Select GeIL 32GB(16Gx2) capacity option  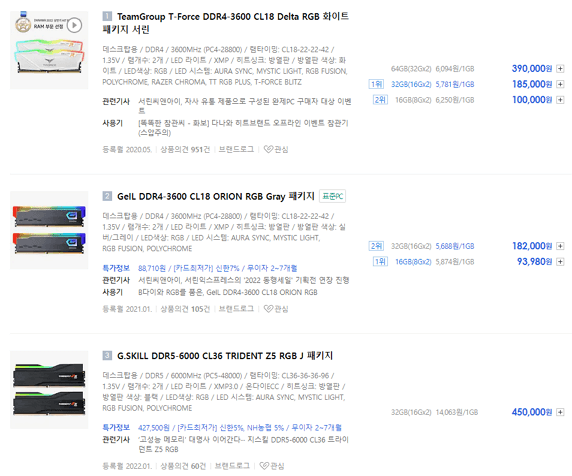(411, 247)
